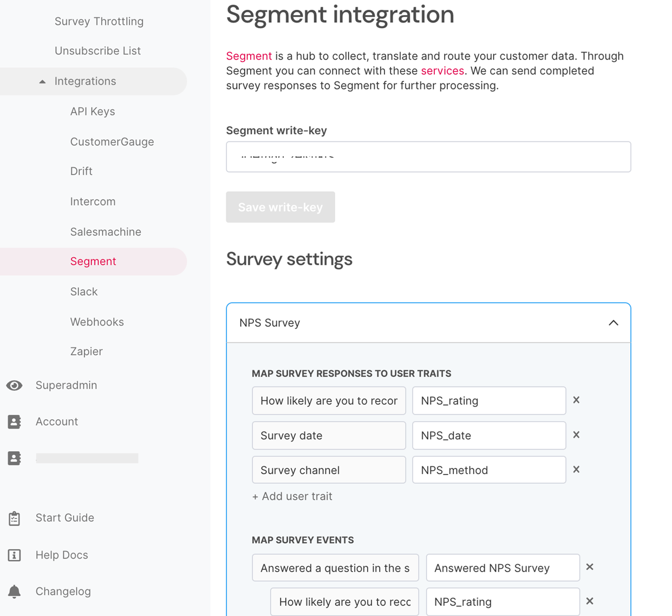Click the Save write-key button

pyautogui.click(x=280, y=207)
